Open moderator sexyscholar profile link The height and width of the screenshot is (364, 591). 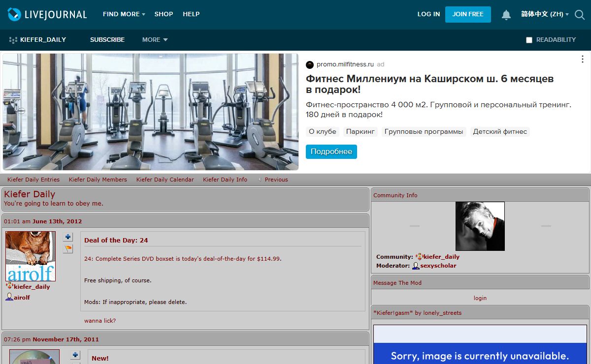tap(438, 266)
